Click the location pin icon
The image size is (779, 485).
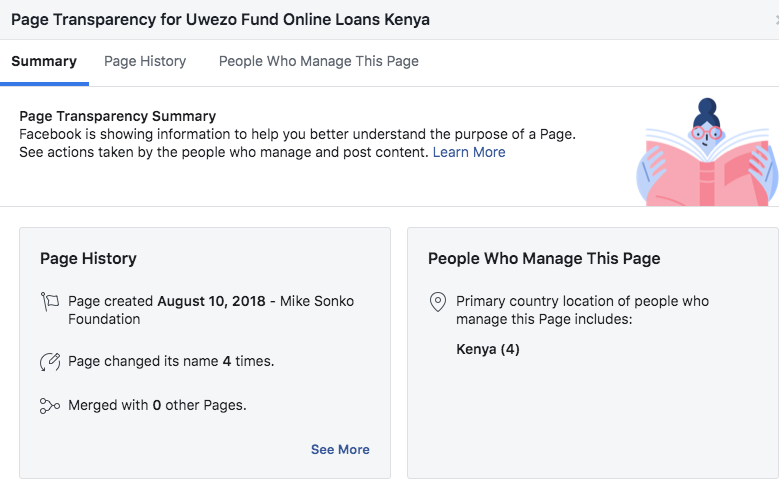[x=437, y=301]
